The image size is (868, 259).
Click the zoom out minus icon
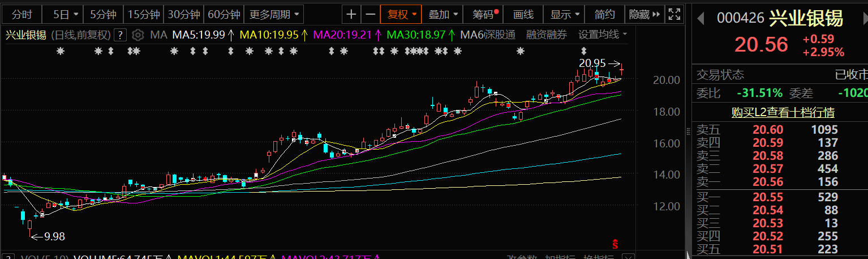370,14
